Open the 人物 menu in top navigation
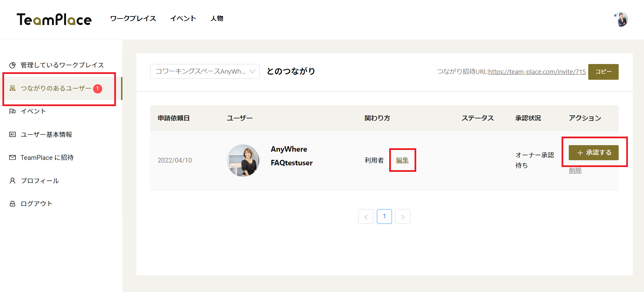 pos(217,18)
